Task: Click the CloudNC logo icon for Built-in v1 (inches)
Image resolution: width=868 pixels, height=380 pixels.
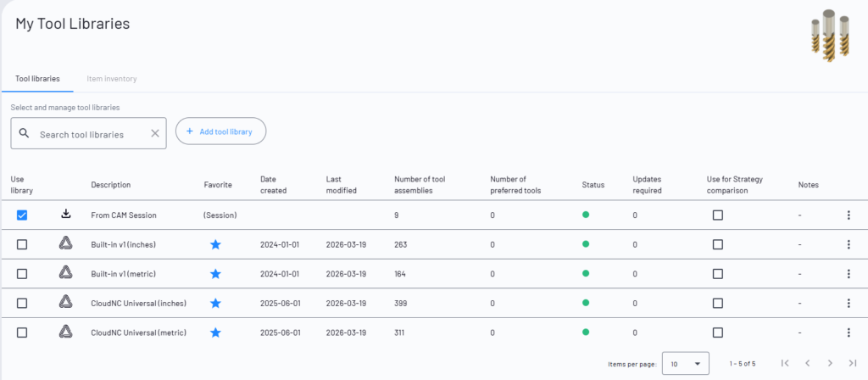Action: [x=66, y=243]
